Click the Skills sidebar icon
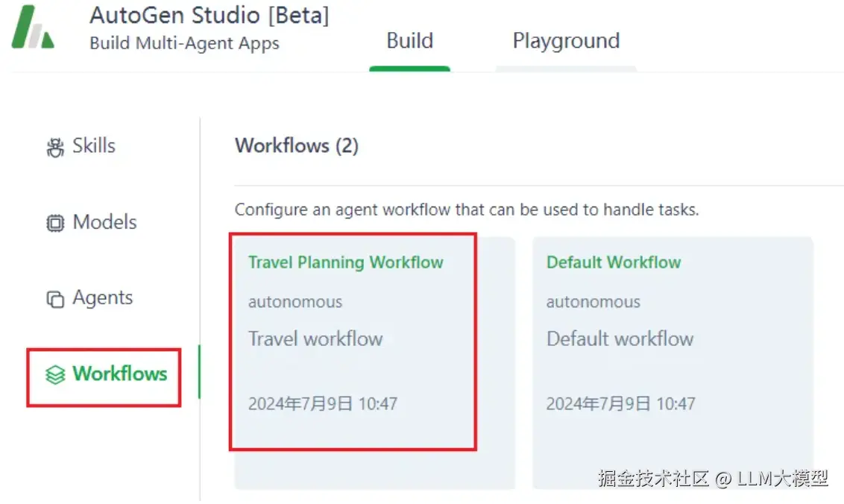The height and width of the screenshot is (504, 844). pos(55,147)
